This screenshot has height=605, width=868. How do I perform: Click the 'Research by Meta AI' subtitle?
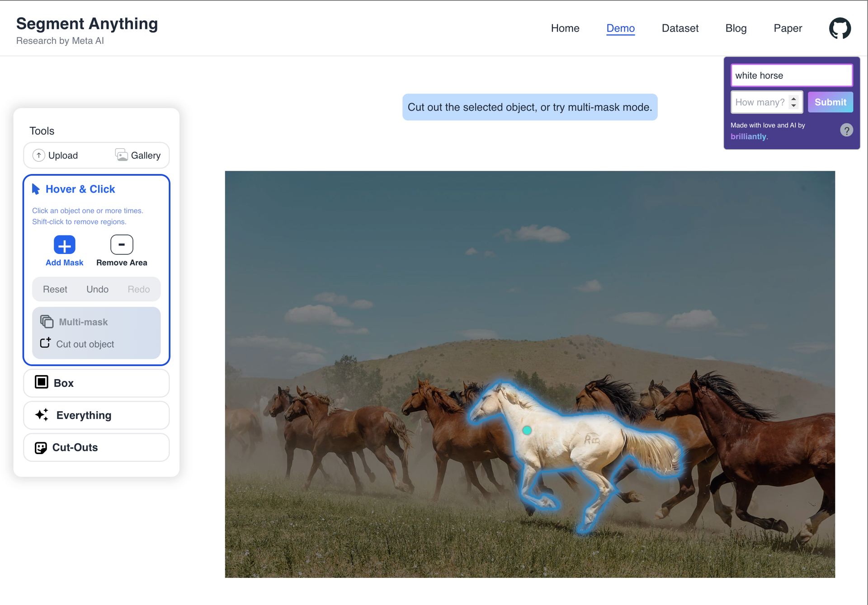coord(60,41)
